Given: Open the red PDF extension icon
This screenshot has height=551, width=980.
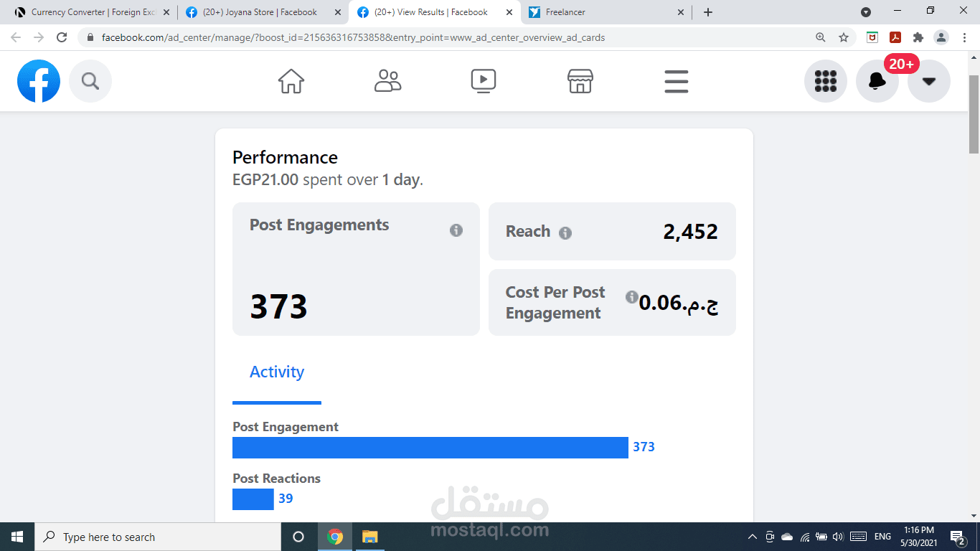Looking at the screenshot, I should (895, 37).
